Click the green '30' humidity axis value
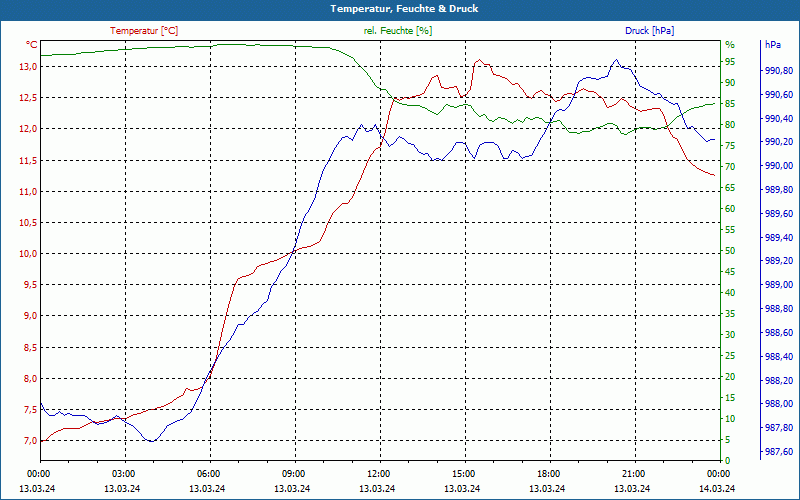The height and width of the screenshot is (500, 800). pyautogui.click(x=730, y=335)
